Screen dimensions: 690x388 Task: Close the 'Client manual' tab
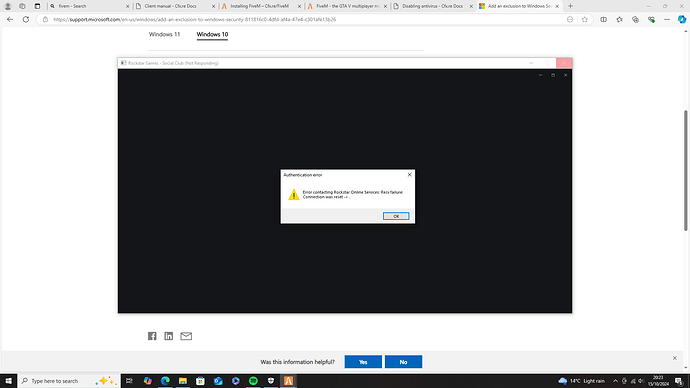pos(213,6)
